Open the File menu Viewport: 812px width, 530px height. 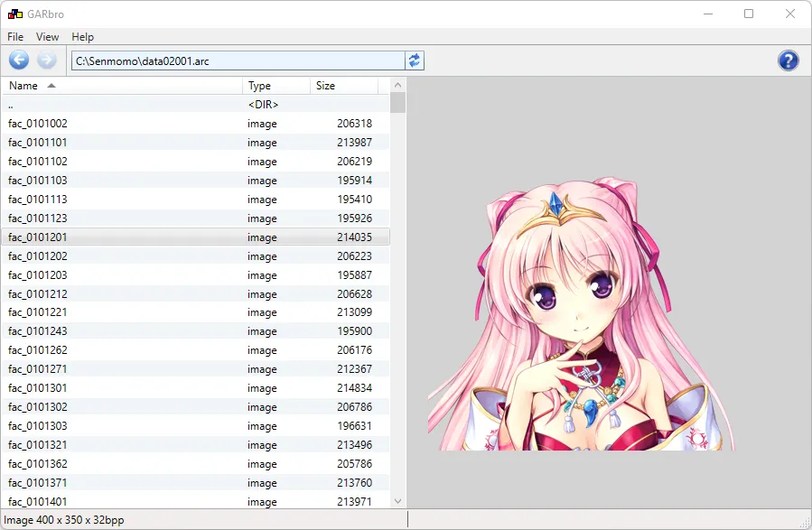(x=15, y=37)
